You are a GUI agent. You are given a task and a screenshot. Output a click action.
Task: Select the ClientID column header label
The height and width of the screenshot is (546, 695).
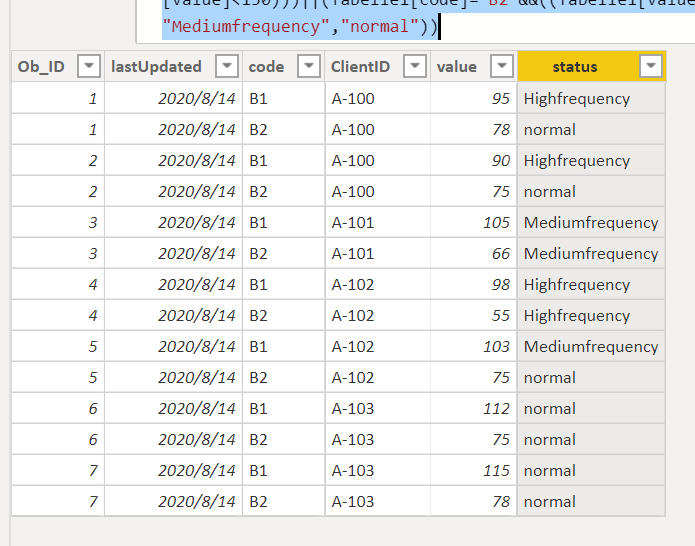[x=360, y=67]
